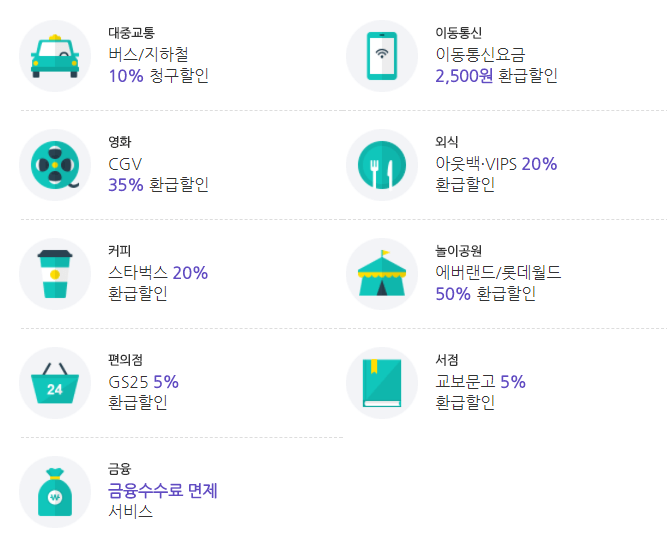Click the 2,500원 환급할인 text
This screenshot has width=672, height=544.
pos(496,75)
